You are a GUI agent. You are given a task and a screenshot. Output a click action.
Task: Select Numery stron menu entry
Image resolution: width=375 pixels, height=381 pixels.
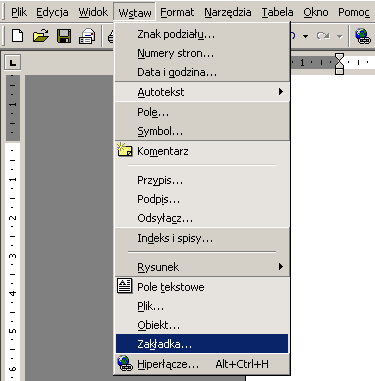(202, 53)
